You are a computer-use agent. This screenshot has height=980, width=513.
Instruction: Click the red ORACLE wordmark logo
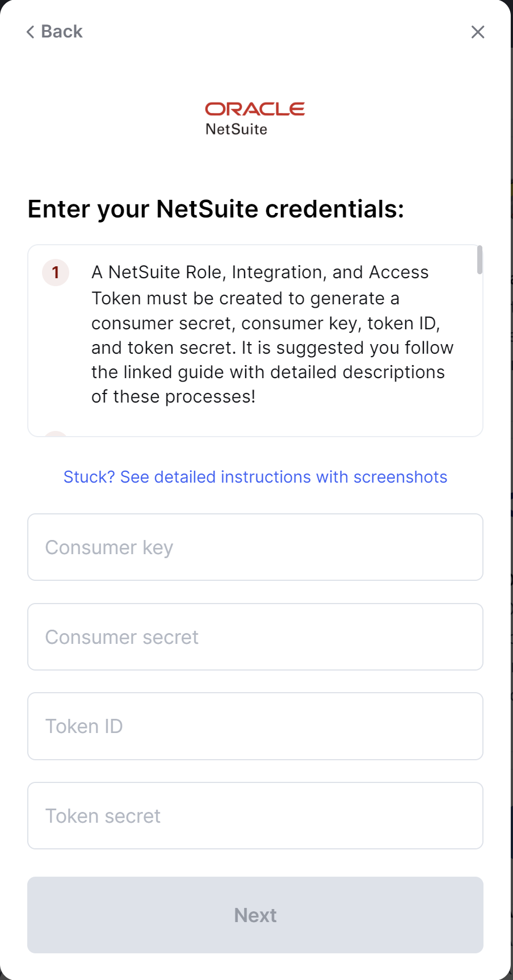(x=255, y=108)
